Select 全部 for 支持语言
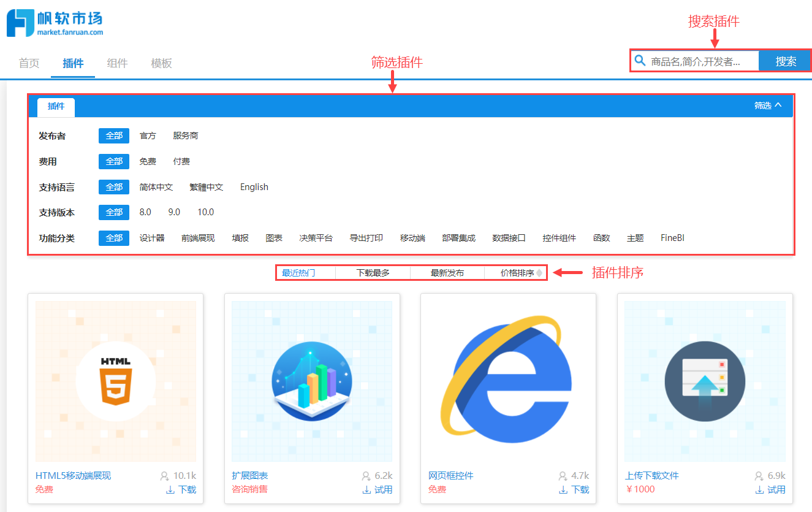 [114, 187]
